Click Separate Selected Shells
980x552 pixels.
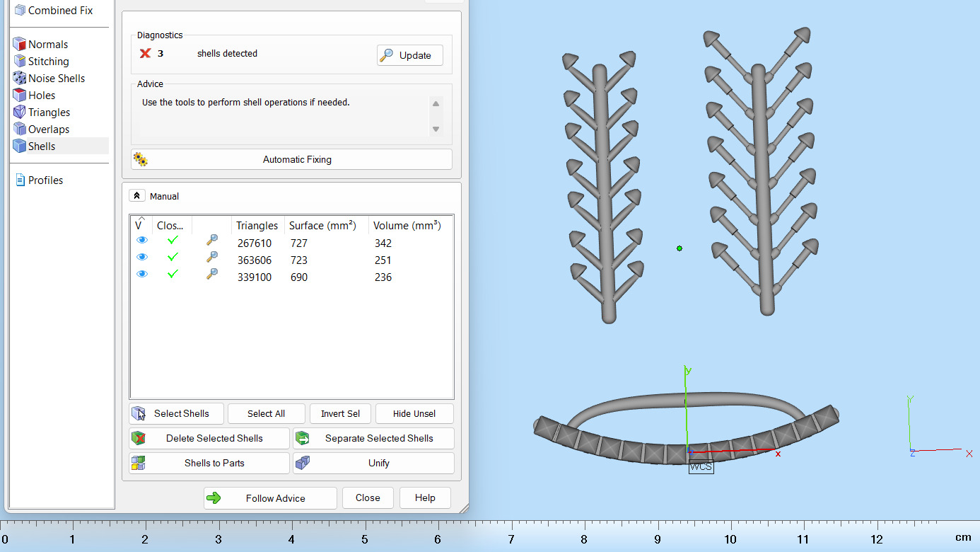373,439
